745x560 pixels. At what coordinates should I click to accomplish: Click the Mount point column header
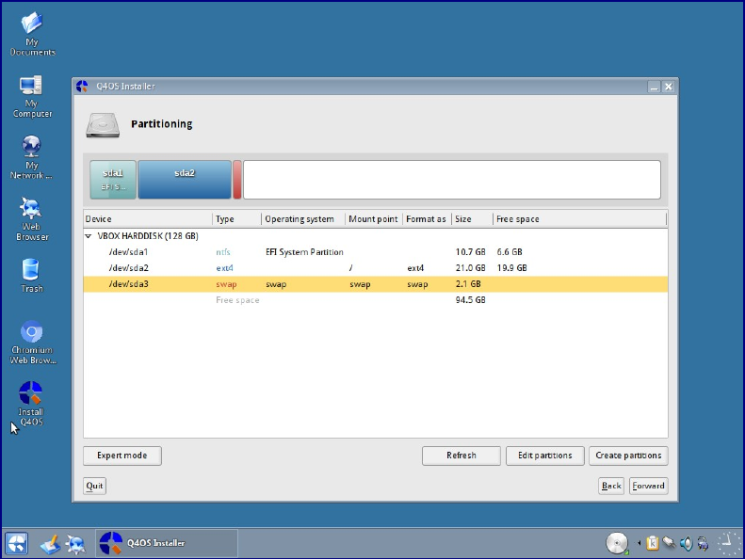(x=374, y=219)
